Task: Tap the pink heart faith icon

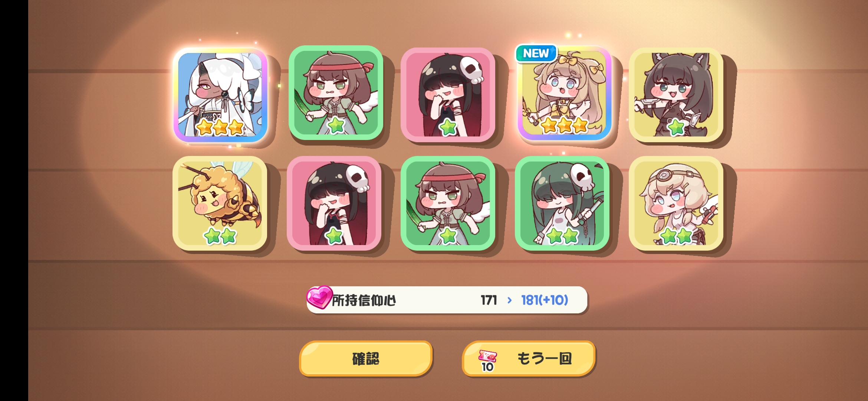Action: [319, 297]
